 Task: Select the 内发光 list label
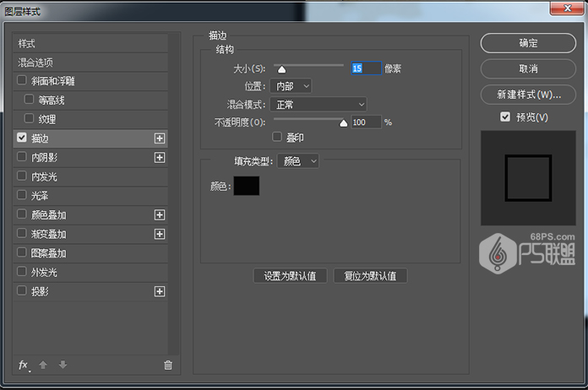44,176
